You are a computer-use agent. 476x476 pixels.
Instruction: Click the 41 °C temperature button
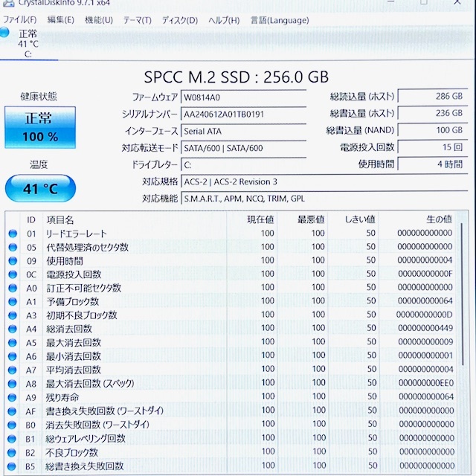click(x=40, y=188)
